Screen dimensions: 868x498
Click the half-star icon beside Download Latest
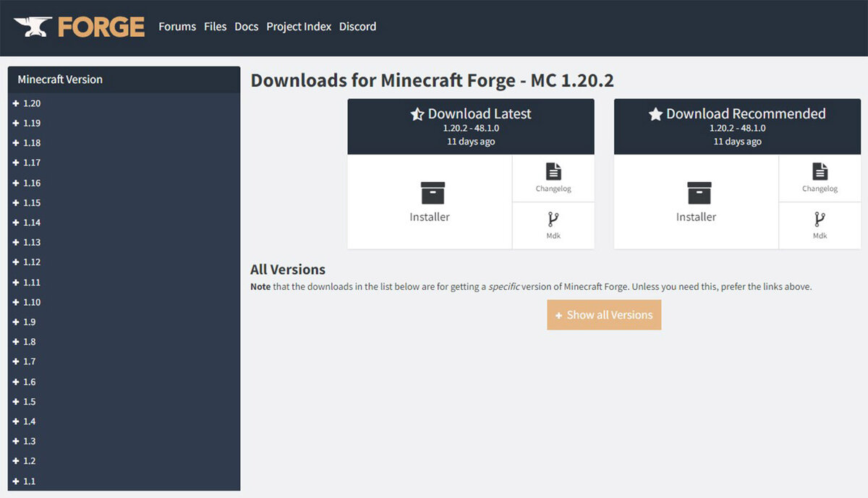[417, 114]
